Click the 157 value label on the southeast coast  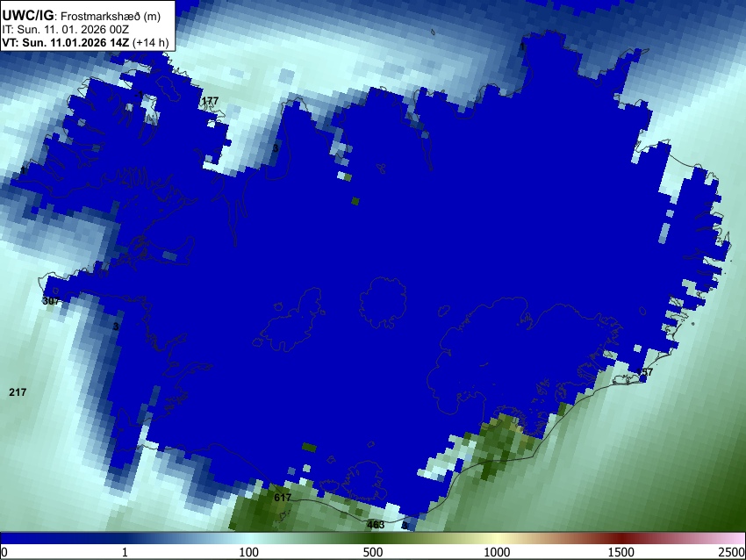(645, 371)
